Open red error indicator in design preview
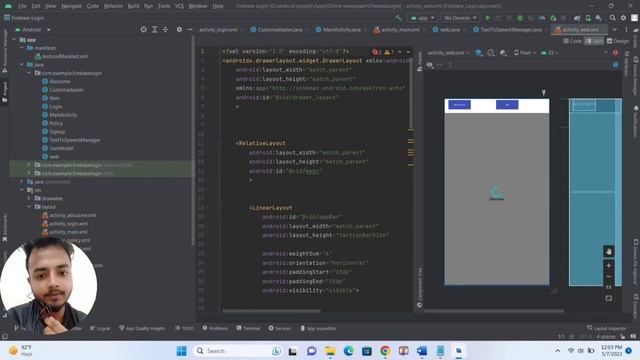Image resolution: width=640 pixels, height=360 pixels. coord(616,53)
